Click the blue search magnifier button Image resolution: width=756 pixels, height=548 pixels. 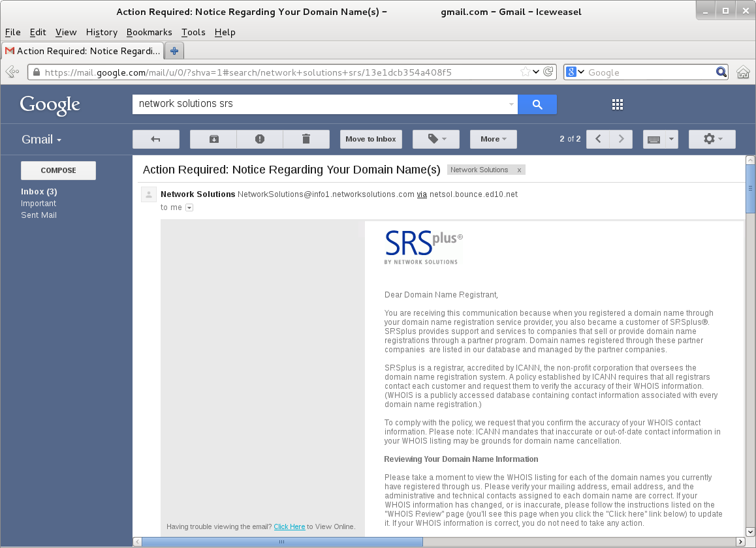[537, 104]
